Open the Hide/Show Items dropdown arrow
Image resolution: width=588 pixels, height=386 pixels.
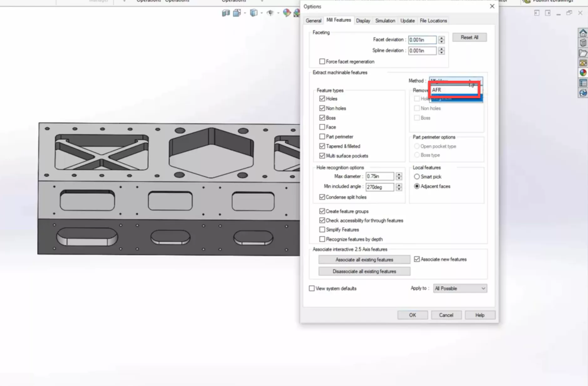click(278, 13)
